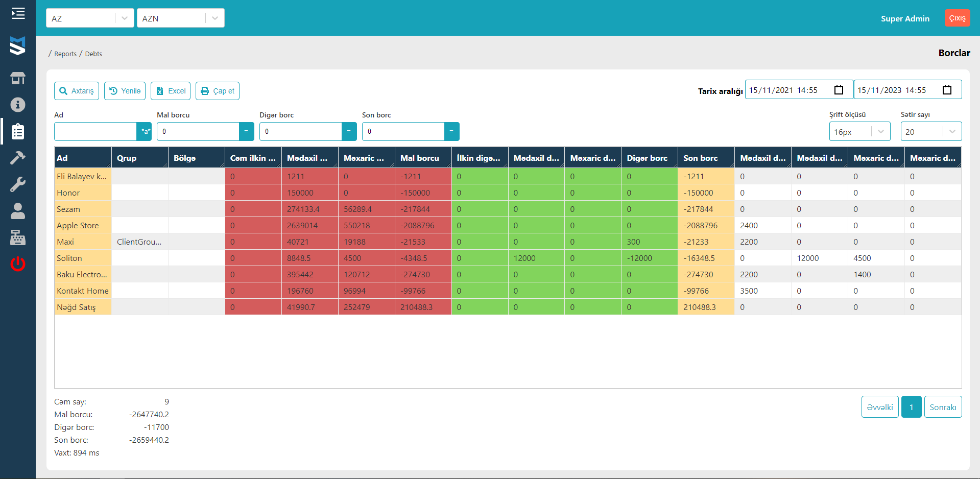Select page 1 in the pagination
Screen dimensions: 980x479
(x=911, y=407)
